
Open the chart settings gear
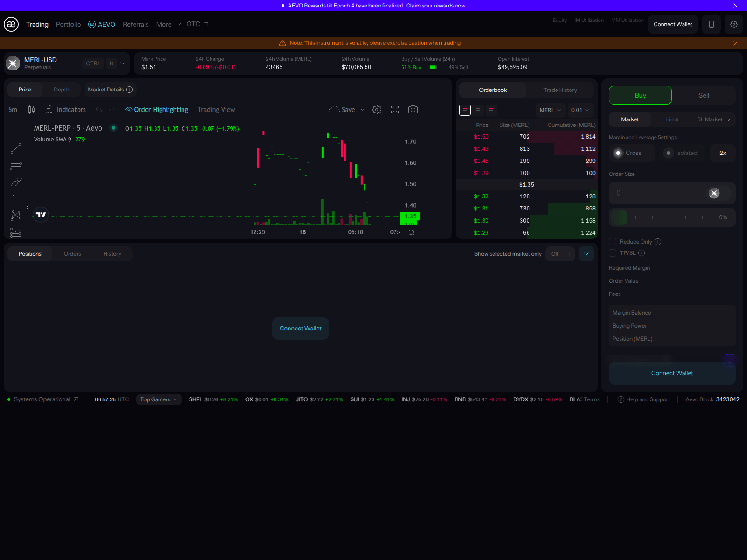tap(377, 110)
